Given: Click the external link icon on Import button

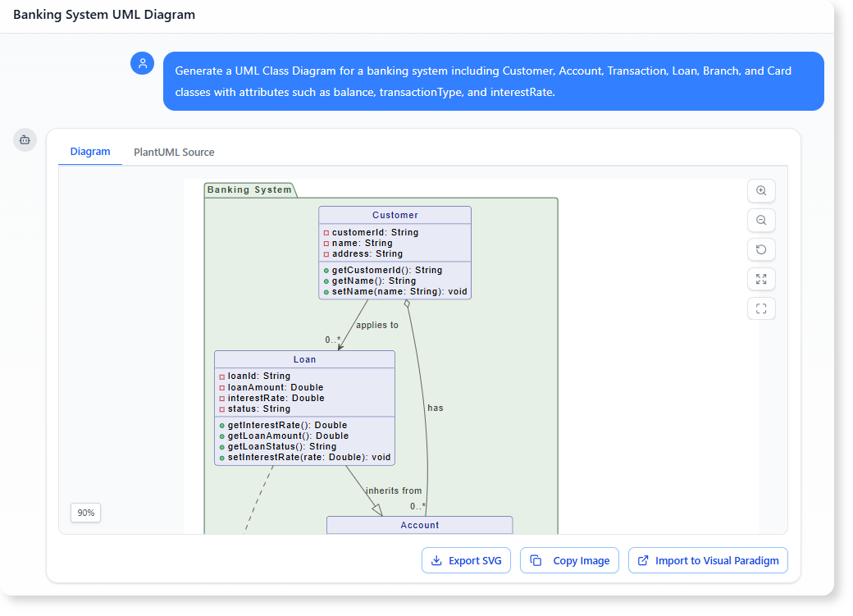Looking at the screenshot, I should click(x=645, y=560).
